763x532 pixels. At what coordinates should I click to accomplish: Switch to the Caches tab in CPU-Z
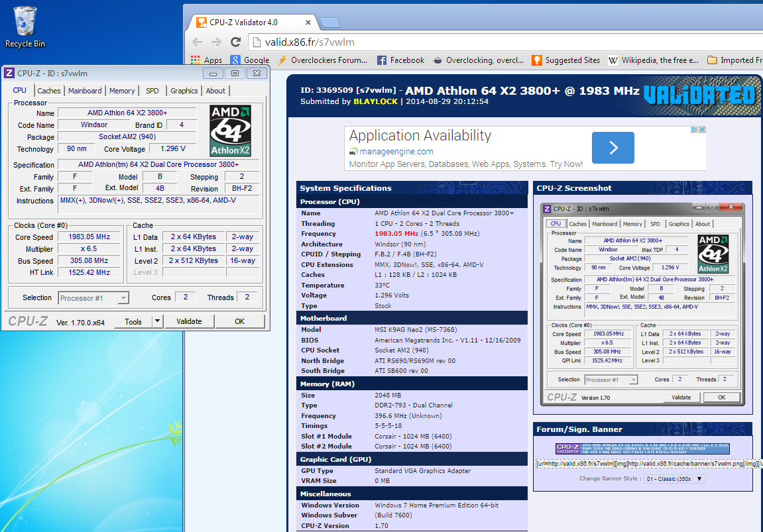click(x=48, y=91)
